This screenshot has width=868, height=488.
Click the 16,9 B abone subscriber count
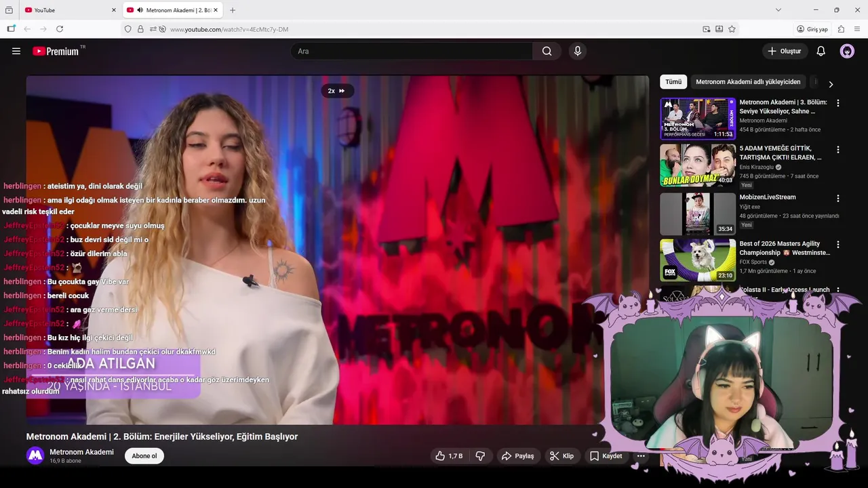pos(65,461)
